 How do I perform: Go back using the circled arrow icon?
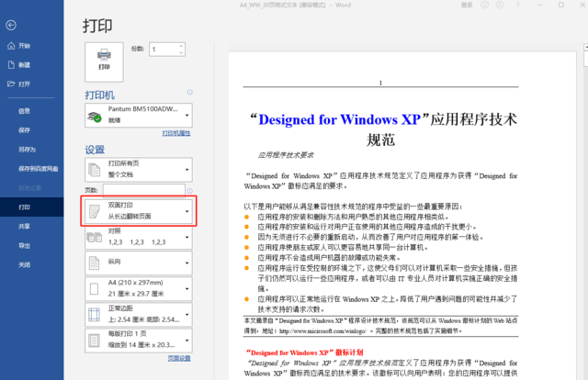click(x=11, y=25)
